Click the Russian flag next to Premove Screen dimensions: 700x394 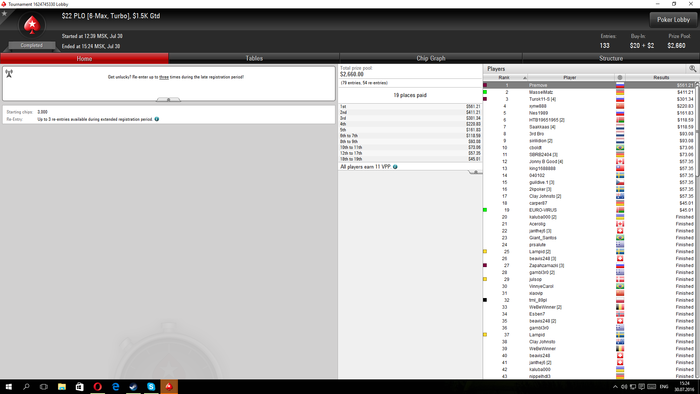click(620, 85)
